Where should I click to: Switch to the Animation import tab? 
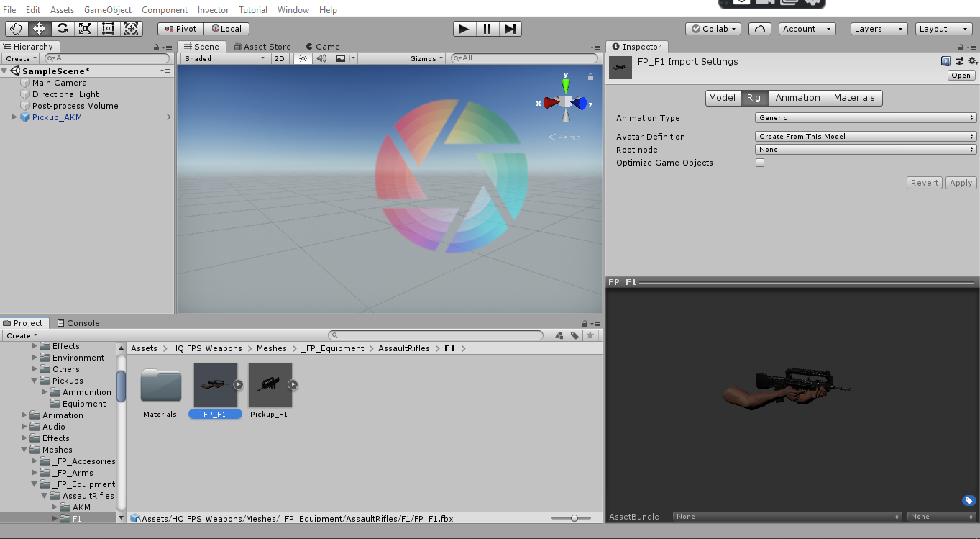(x=797, y=98)
